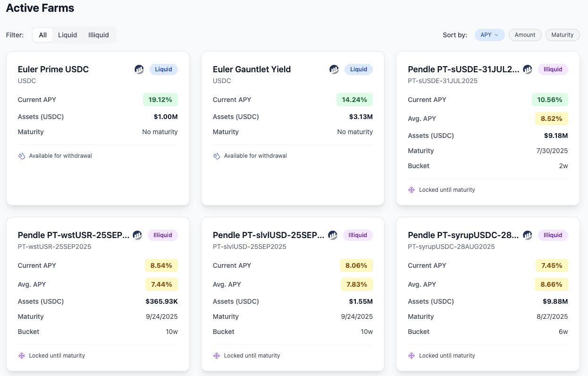Click chart icon beside Pendle PT-sUSDE title
Image resolution: width=588 pixels, height=376 pixels.
[x=528, y=69]
